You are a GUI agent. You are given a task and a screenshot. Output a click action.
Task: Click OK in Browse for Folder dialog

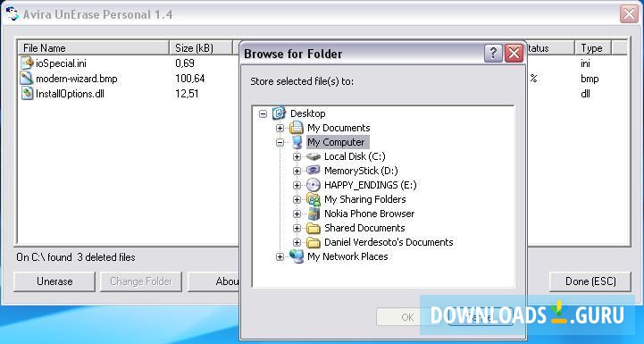[407, 317]
